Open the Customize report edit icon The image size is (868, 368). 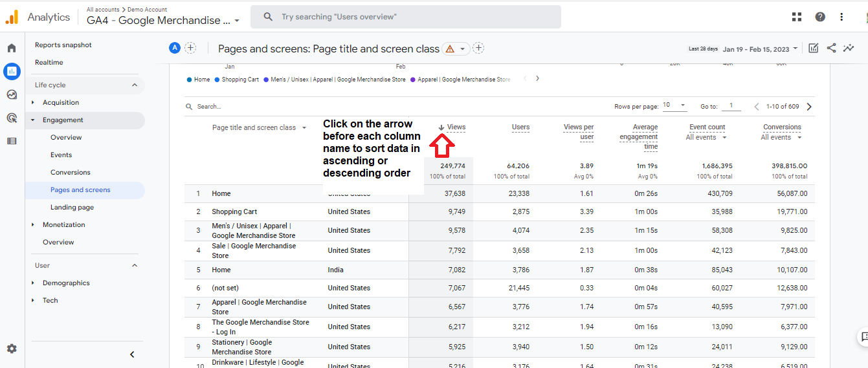coord(814,49)
